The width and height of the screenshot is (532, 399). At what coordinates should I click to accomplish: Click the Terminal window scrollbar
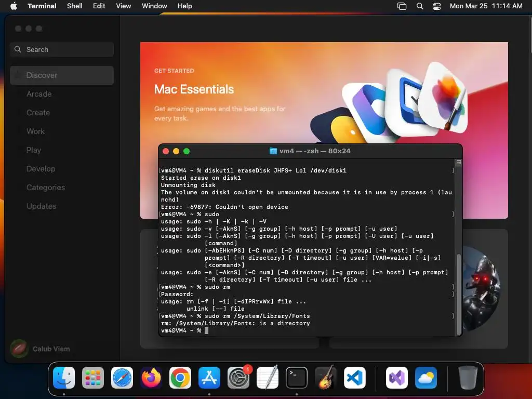[x=459, y=295]
